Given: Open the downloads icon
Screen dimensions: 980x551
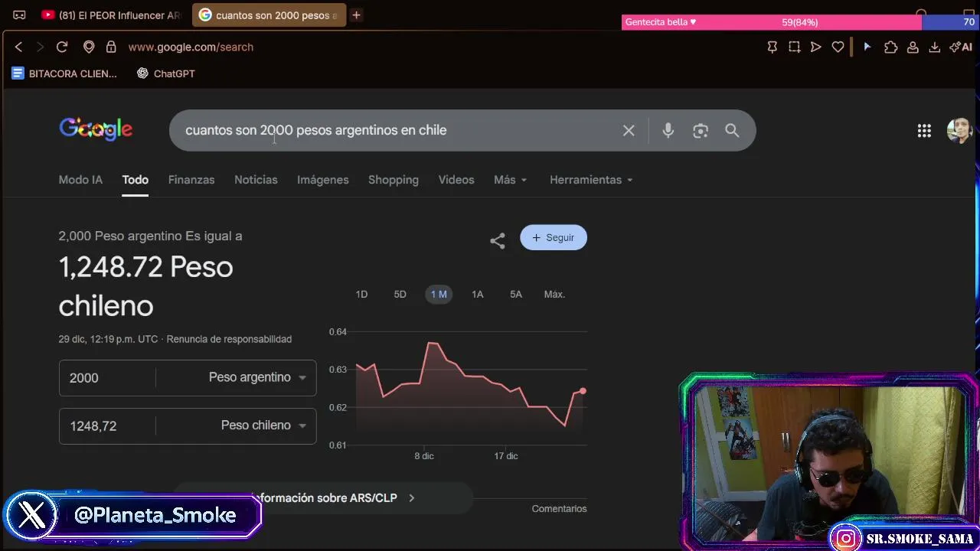Looking at the screenshot, I should click(935, 47).
